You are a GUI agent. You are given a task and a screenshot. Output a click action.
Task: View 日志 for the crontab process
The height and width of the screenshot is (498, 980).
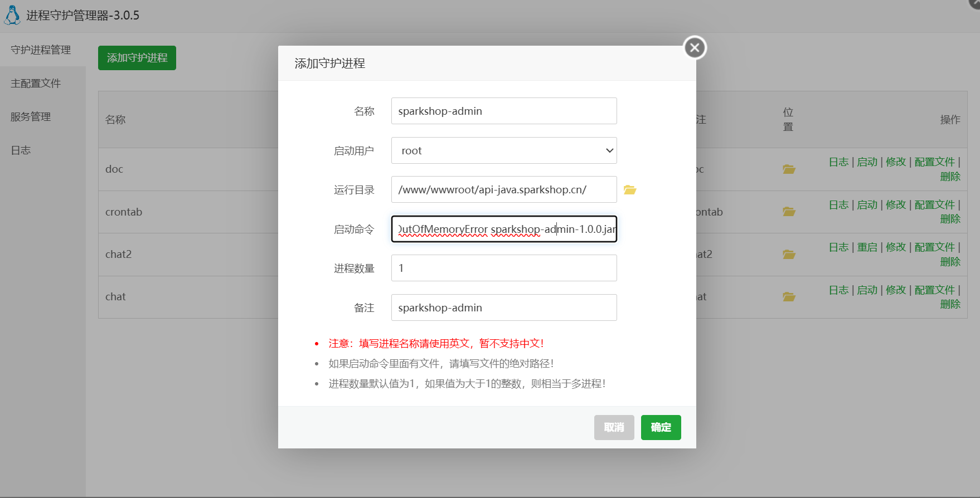pyautogui.click(x=838, y=205)
